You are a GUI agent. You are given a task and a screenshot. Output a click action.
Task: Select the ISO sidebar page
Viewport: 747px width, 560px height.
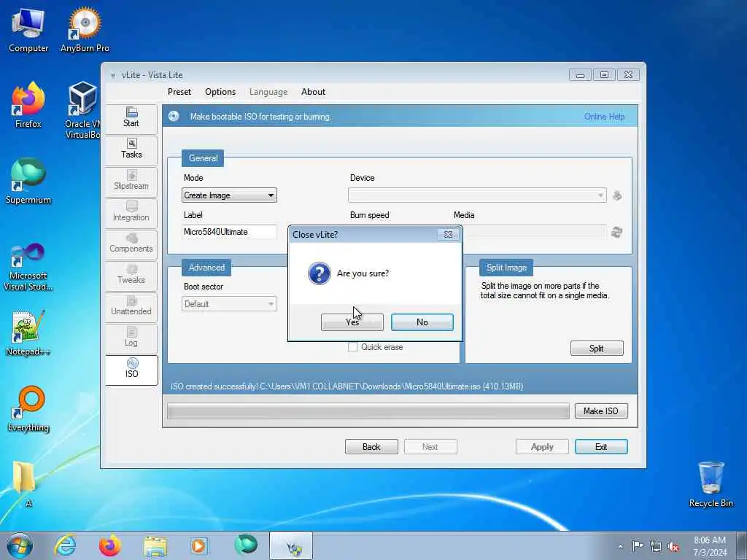coord(131,370)
